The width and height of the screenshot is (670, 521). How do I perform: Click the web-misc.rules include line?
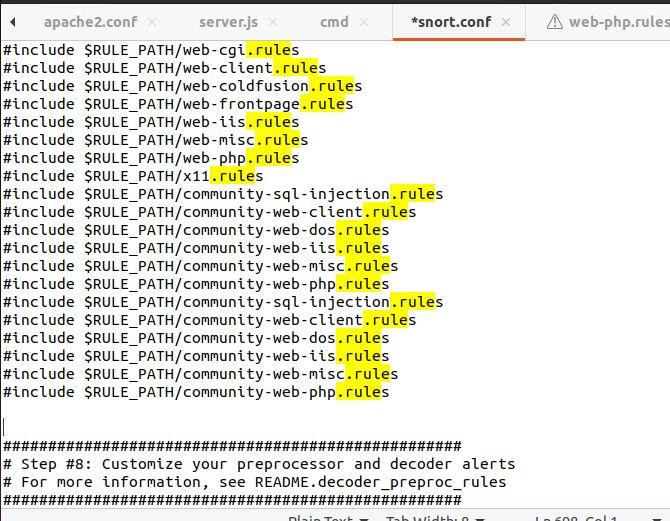pos(156,140)
